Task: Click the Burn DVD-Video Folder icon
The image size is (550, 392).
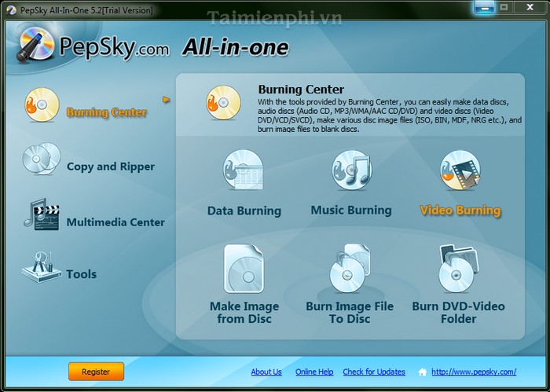Action: (458, 269)
